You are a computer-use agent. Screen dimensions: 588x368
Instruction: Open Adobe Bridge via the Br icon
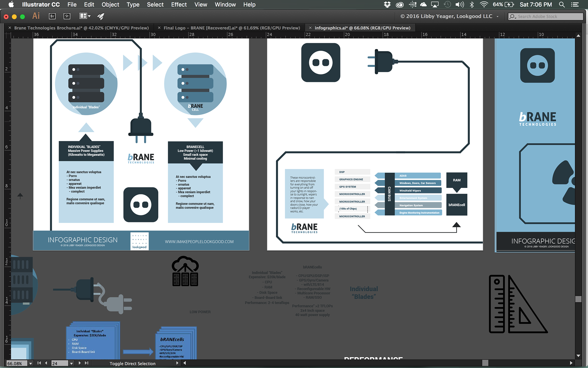pos(52,16)
